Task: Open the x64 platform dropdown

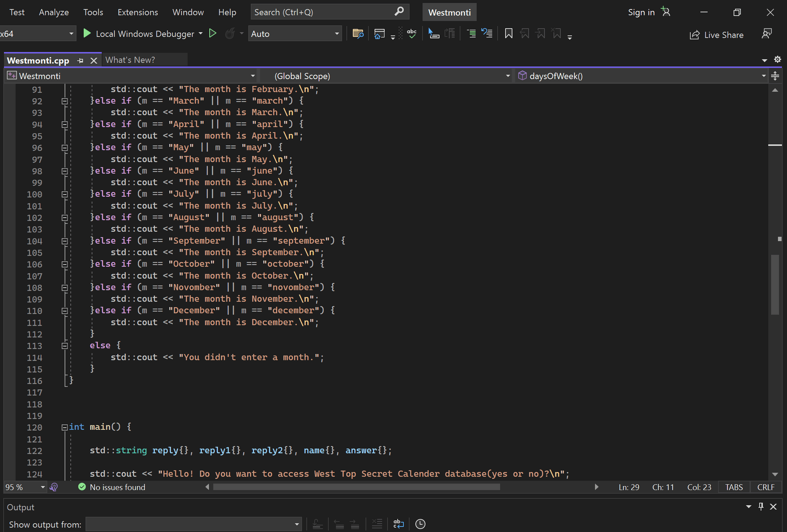Action: 71,34
